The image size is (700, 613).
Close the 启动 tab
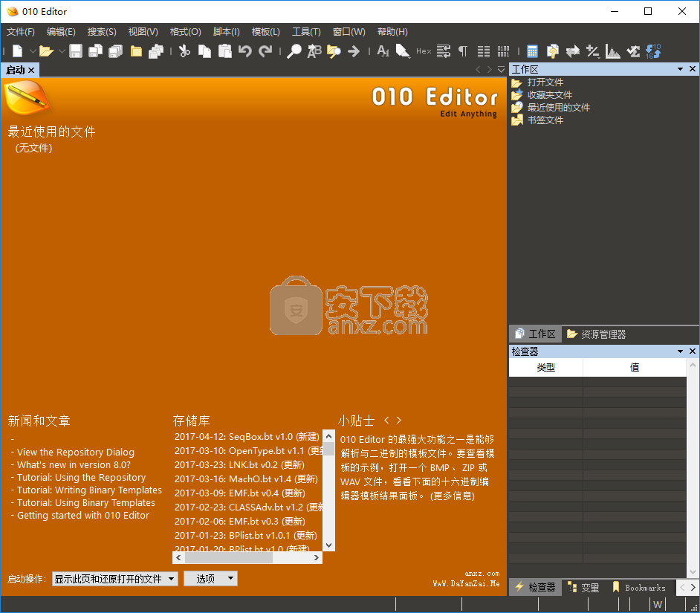(31, 70)
